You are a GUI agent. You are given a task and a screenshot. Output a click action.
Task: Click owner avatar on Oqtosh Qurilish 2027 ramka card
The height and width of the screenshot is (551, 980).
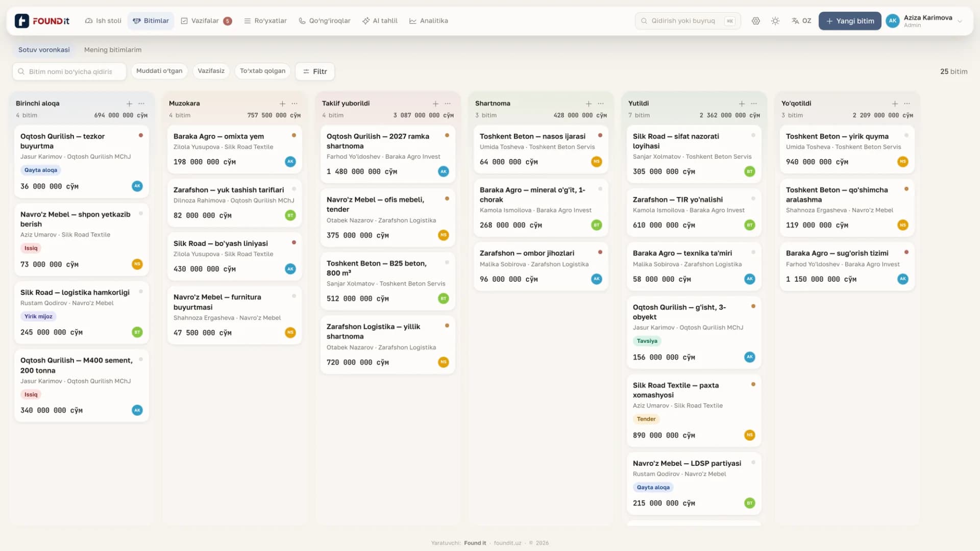[444, 171]
